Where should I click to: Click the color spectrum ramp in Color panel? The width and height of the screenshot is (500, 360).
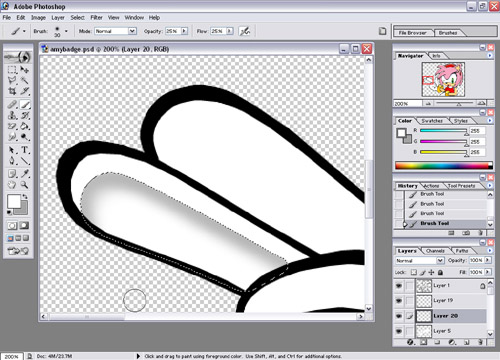pyautogui.click(x=444, y=165)
